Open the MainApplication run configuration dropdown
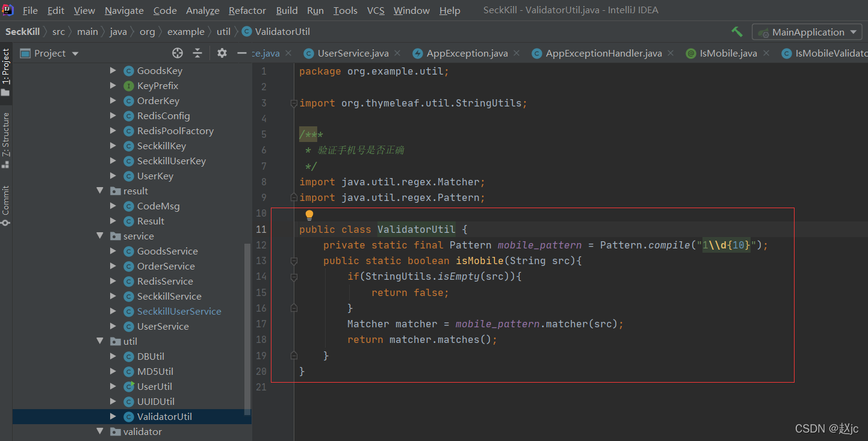Viewport: 868px width, 441px height. (x=807, y=32)
